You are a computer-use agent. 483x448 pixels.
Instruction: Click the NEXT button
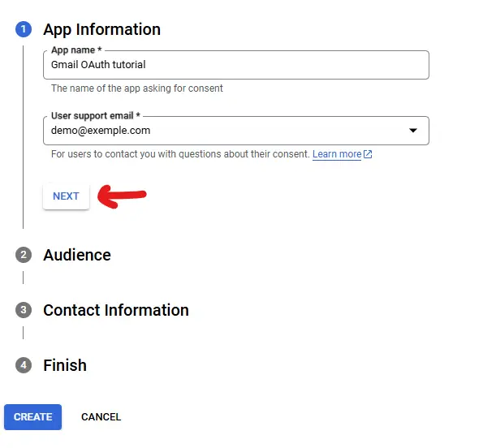coord(66,196)
